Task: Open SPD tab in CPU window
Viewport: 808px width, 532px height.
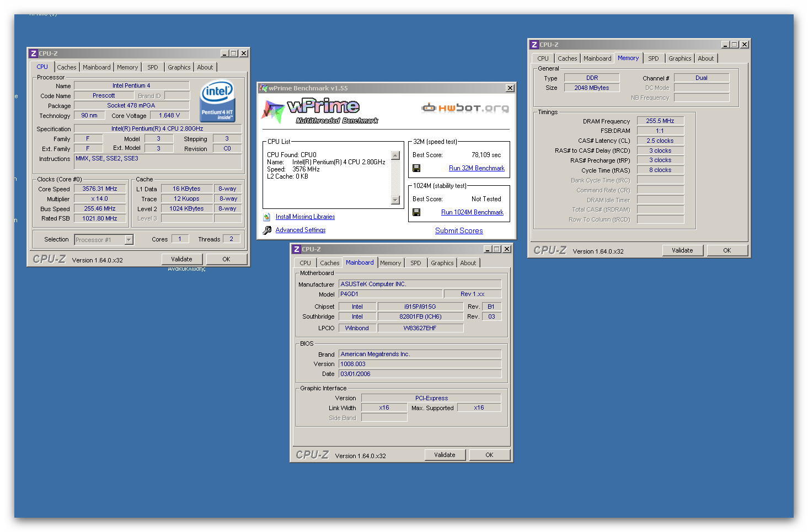Action: (x=153, y=67)
